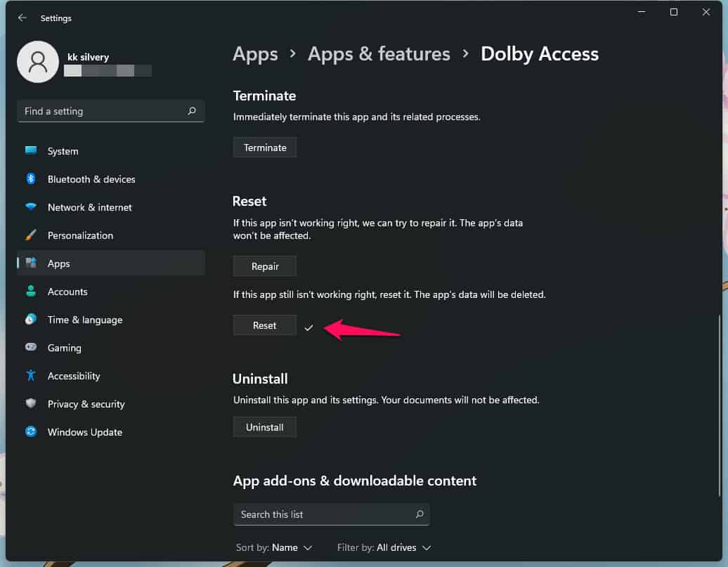Select the Privacy & security shield icon

(31, 403)
